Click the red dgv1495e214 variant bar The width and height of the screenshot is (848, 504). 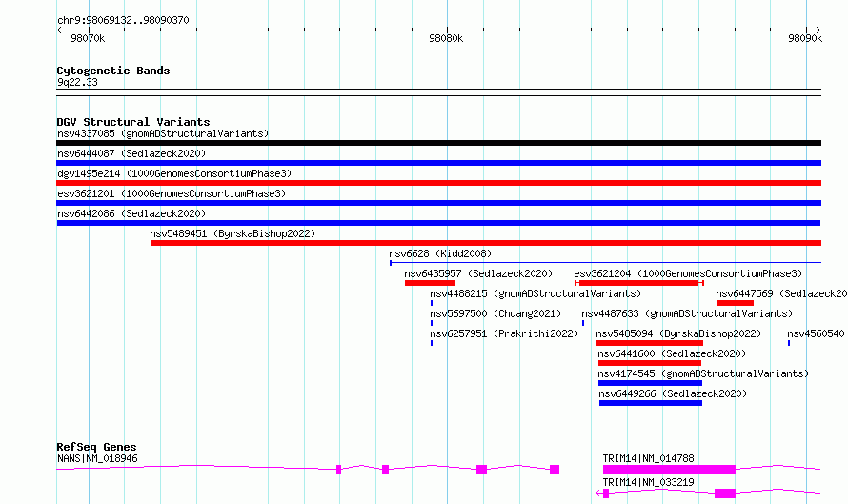pos(438,183)
